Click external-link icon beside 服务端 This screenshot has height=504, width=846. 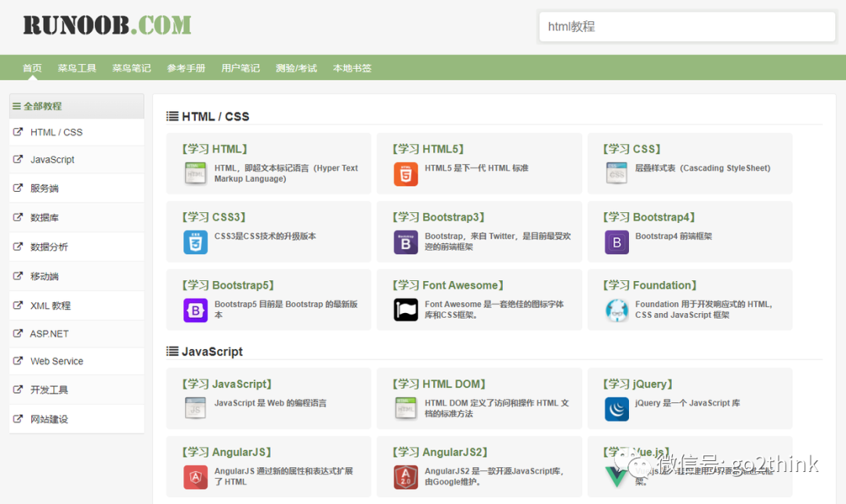click(18, 188)
